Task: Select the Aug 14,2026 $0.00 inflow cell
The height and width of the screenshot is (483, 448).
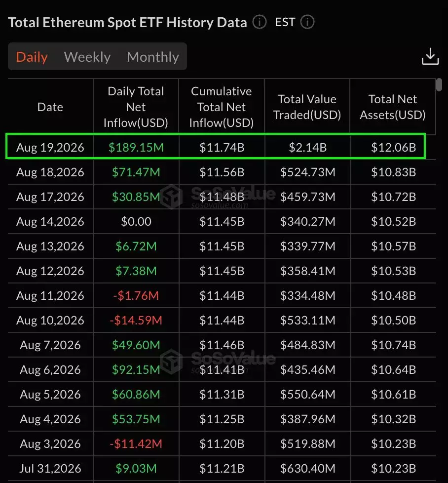Action: 136,221
